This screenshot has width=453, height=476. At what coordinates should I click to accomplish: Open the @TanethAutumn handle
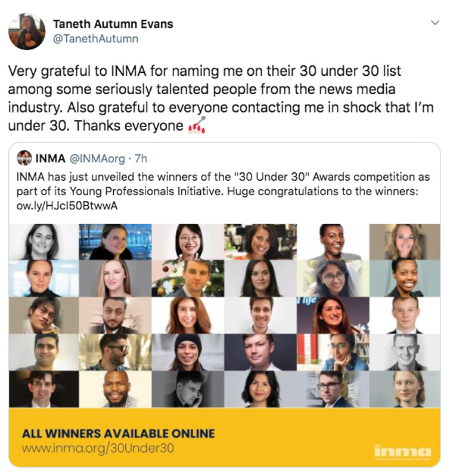click(x=96, y=39)
